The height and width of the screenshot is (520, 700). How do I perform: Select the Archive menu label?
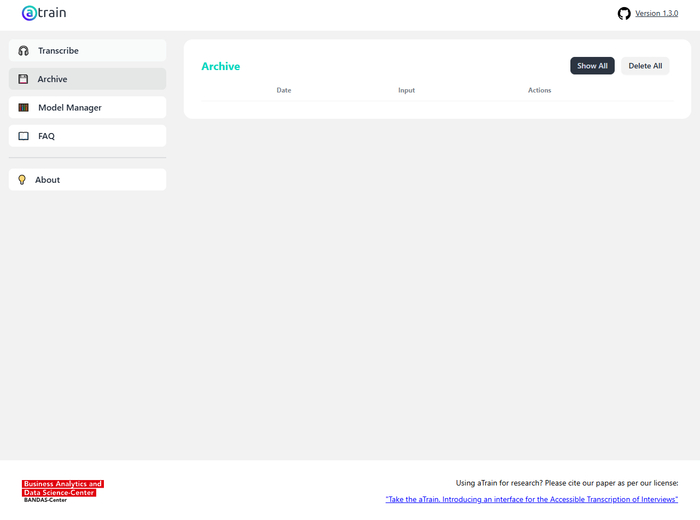coord(52,79)
